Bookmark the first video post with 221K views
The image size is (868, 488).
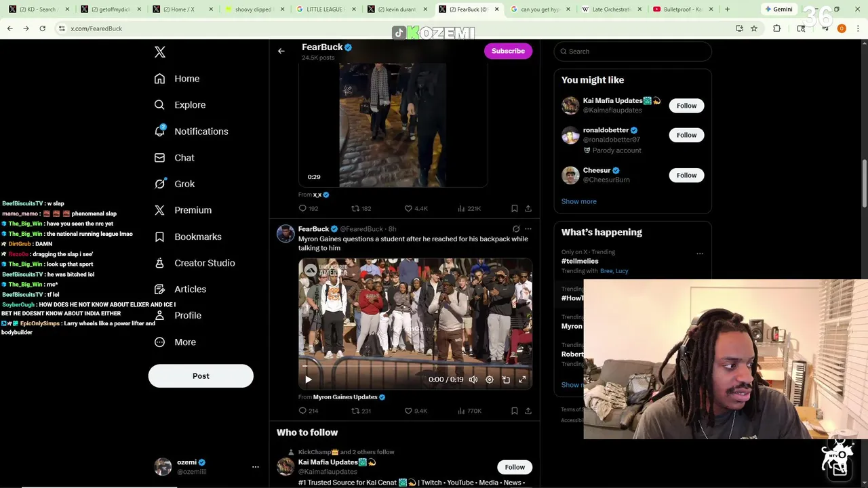point(515,209)
